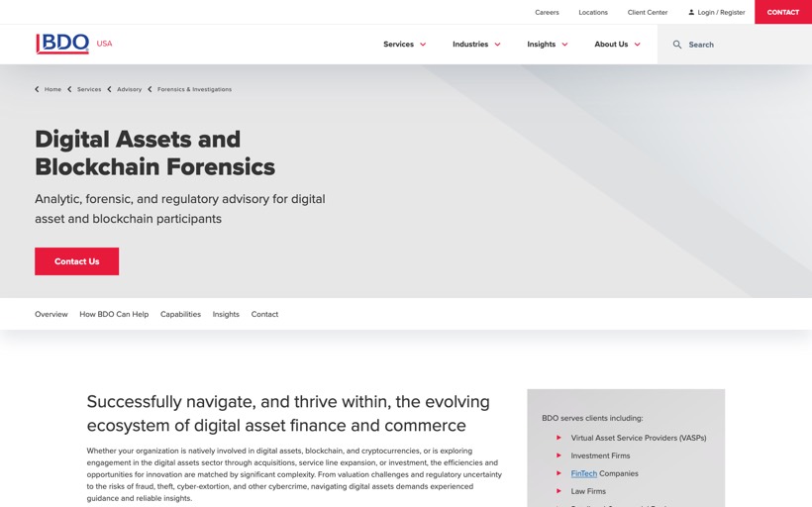Click the red CONTACT button in header
Image resolution: width=812 pixels, height=507 pixels.
(783, 12)
